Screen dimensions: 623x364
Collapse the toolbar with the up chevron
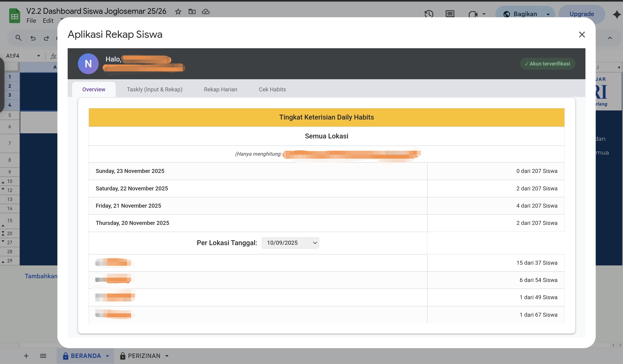(610, 38)
